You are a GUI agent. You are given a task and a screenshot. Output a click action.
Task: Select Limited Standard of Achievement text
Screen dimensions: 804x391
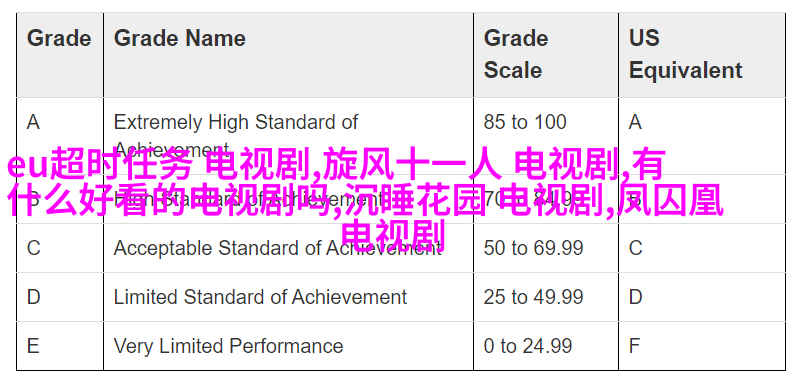(260, 297)
